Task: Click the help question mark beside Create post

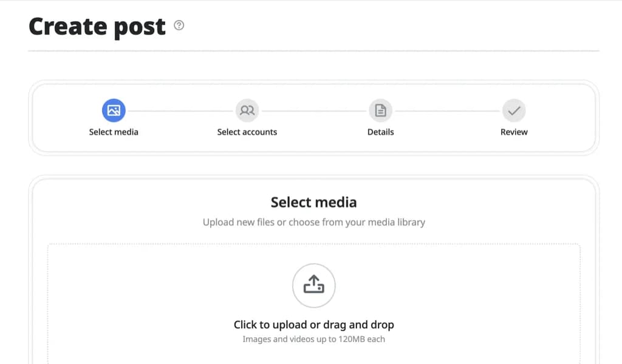Action: (x=179, y=25)
